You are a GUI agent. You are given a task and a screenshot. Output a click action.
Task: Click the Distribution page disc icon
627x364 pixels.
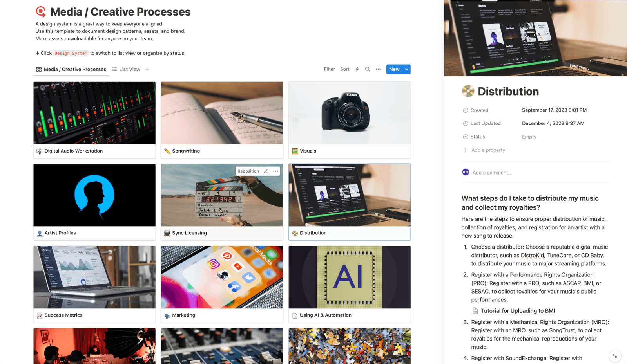468,91
